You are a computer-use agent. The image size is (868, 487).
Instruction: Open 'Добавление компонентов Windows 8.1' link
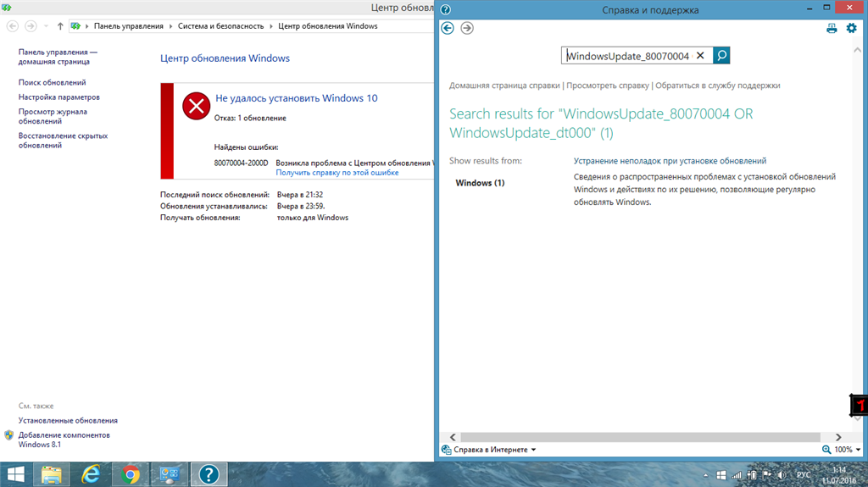coord(64,440)
